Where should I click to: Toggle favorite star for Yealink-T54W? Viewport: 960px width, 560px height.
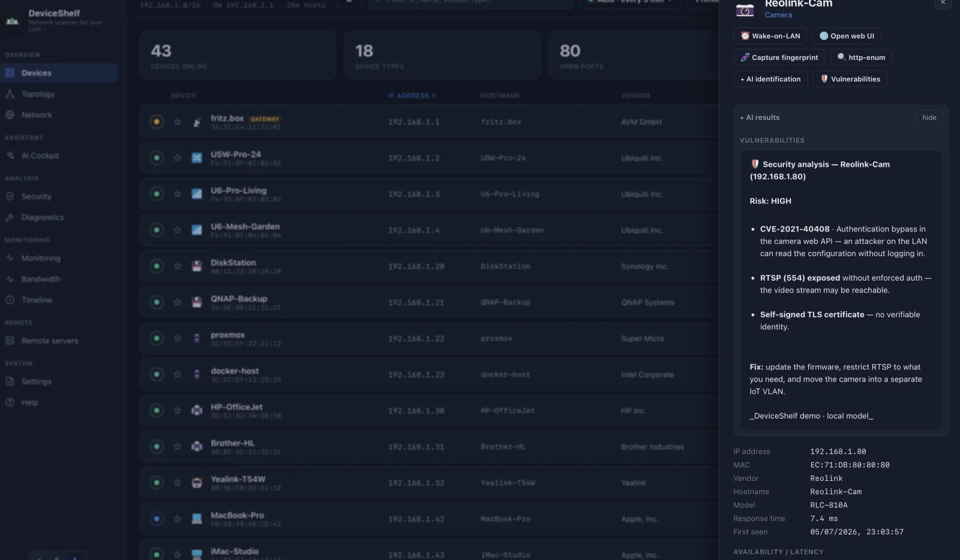pyautogui.click(x=177, y=483)
